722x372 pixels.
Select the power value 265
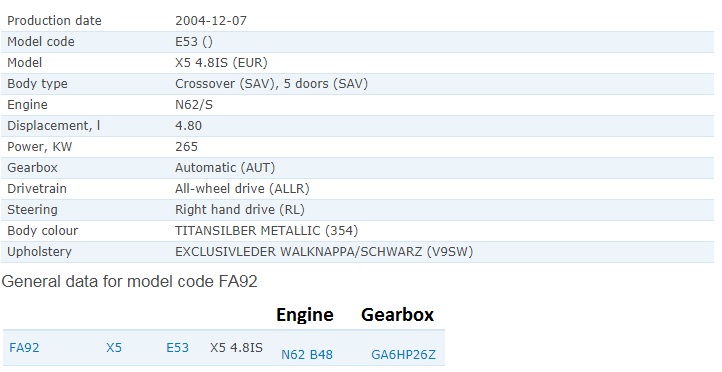click(186, 147)
